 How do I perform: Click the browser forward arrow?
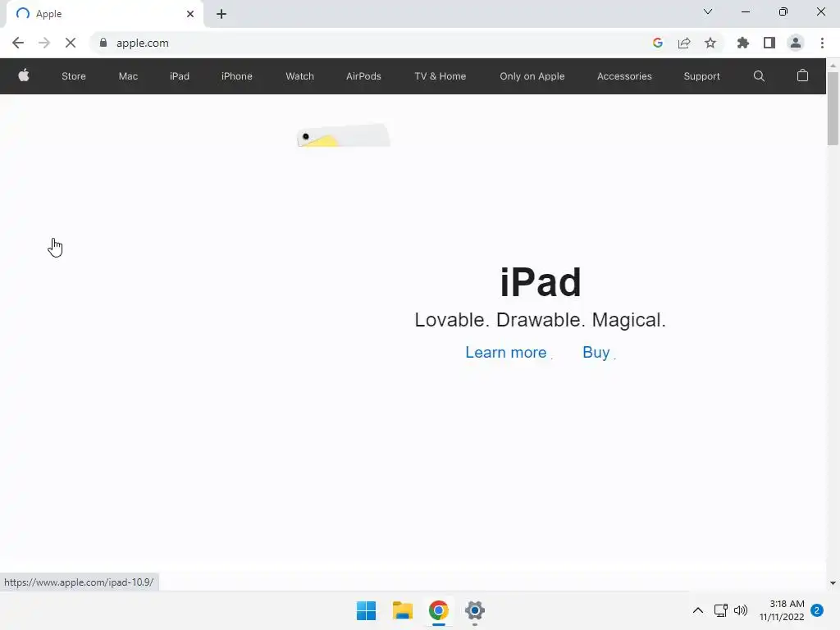point(44,43)
